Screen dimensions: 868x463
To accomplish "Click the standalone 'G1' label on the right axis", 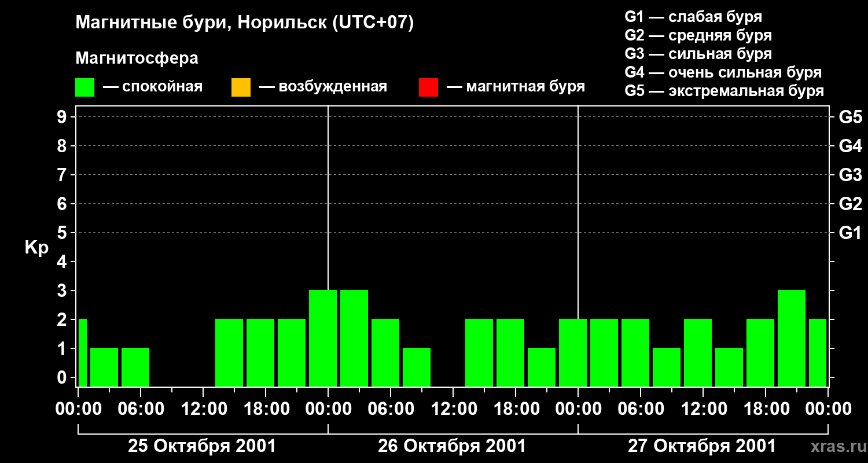I will click(x=850, y=233).
